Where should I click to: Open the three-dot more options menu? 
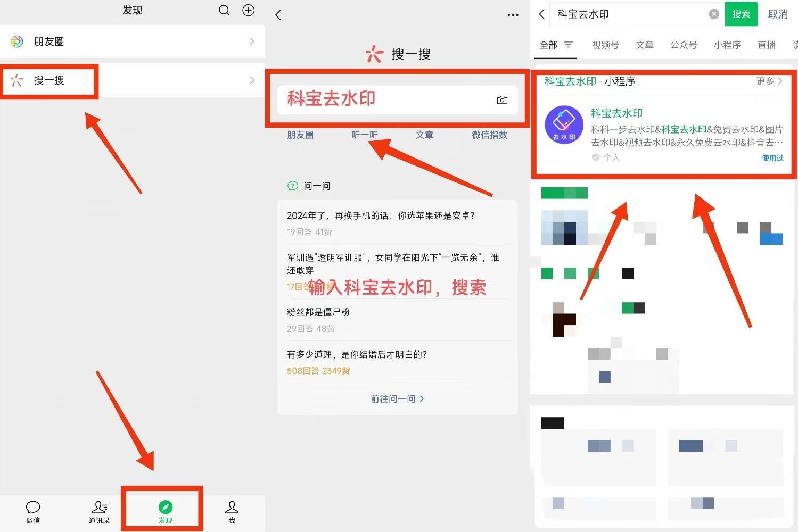click(513, 15)
